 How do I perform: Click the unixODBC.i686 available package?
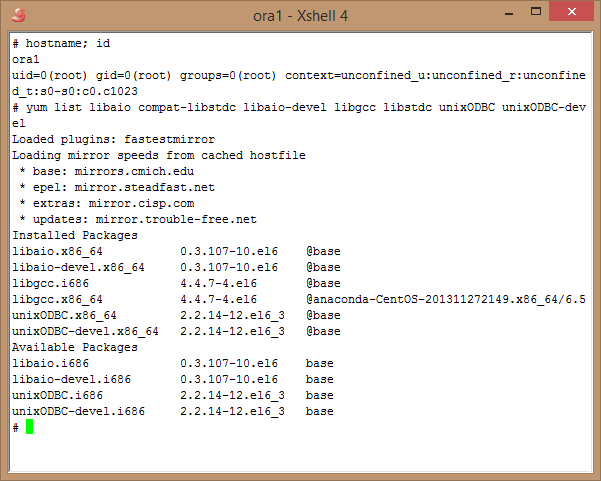[57, 396]
